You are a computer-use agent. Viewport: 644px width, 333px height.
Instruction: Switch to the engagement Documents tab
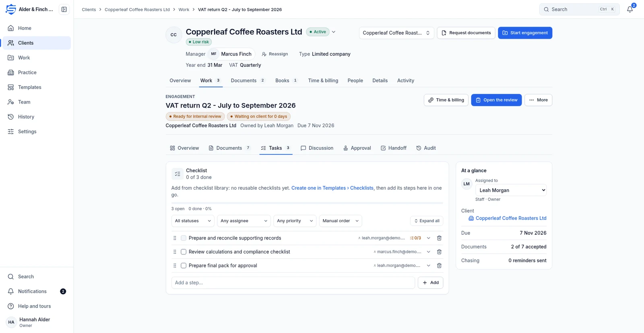[x=230, y=148]
